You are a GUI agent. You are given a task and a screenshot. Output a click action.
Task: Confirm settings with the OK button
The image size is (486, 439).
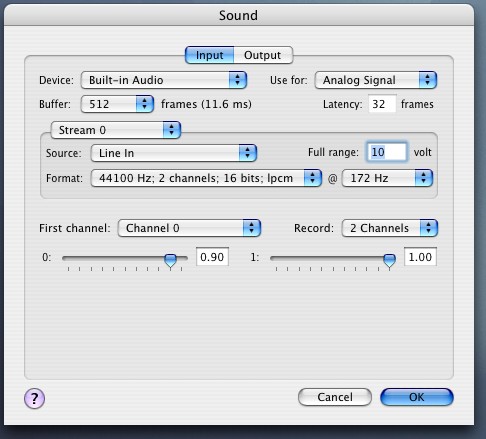417,397
